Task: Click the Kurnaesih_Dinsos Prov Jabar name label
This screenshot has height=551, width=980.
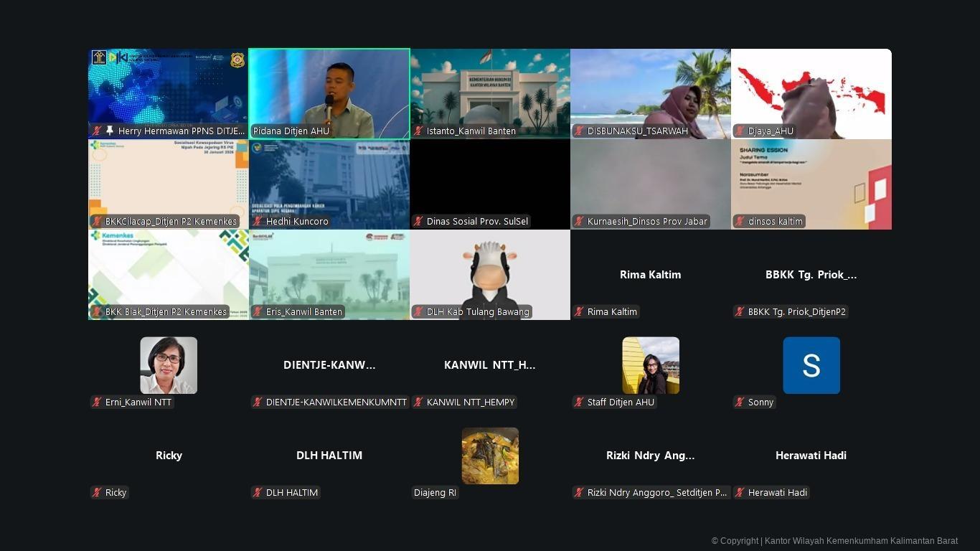Action: click(646, 222)
